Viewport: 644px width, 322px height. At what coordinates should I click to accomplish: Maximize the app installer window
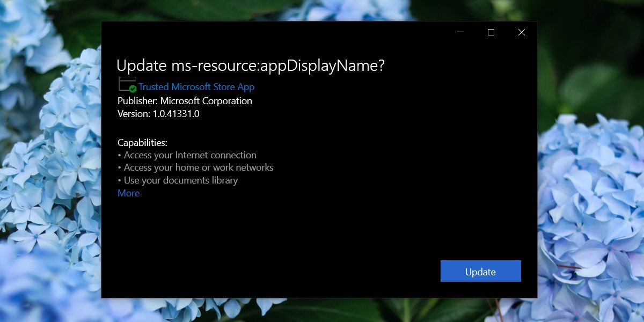tap(491, 32)
